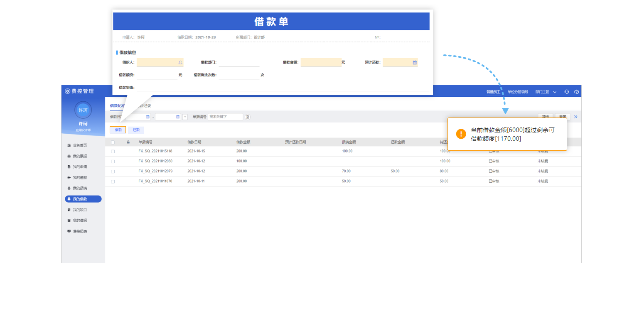Toggle the select-all checkbox in table header

(113, 142)
